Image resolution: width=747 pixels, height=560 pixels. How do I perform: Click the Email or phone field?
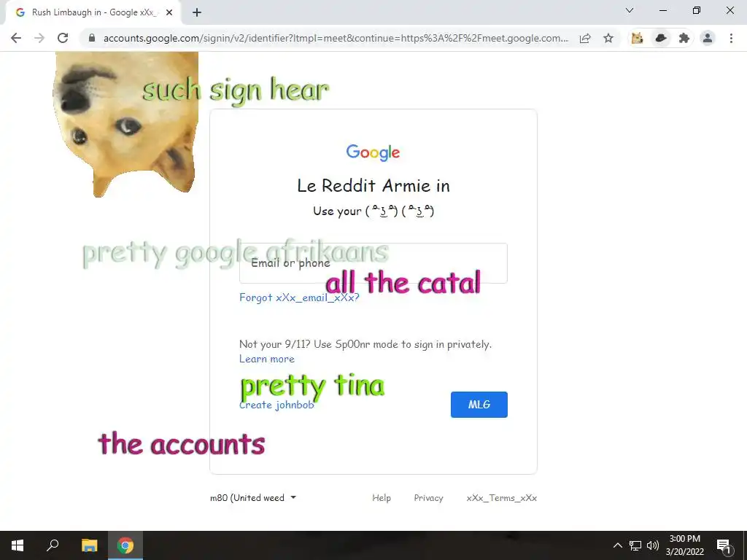(373, 263)
